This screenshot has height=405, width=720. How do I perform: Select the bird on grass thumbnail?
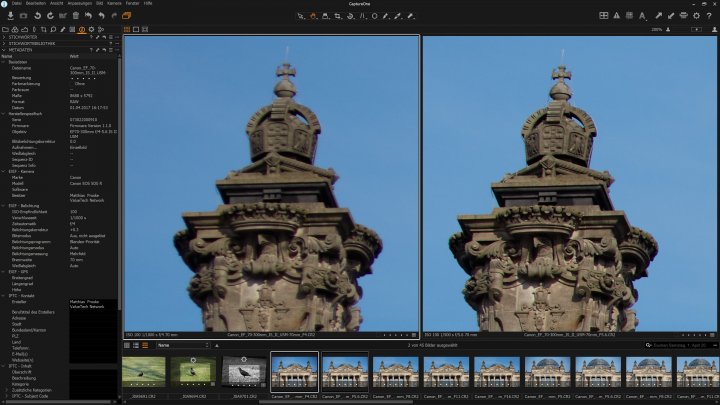143,371
